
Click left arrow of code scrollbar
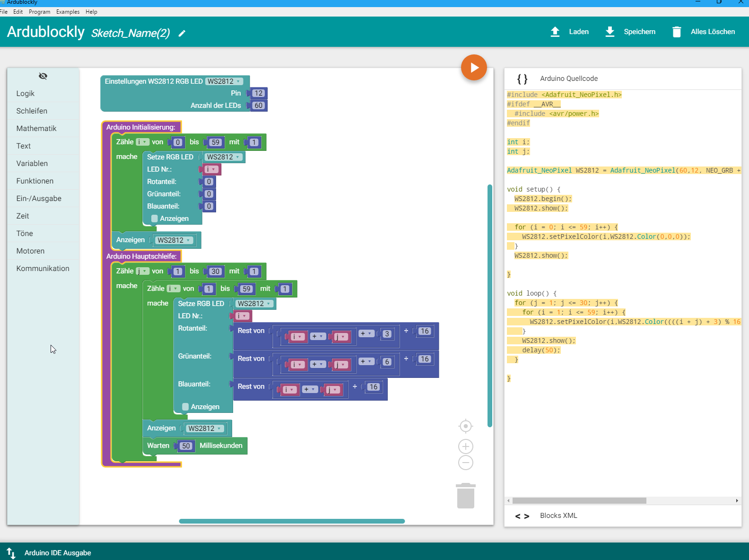coord(508,500)
